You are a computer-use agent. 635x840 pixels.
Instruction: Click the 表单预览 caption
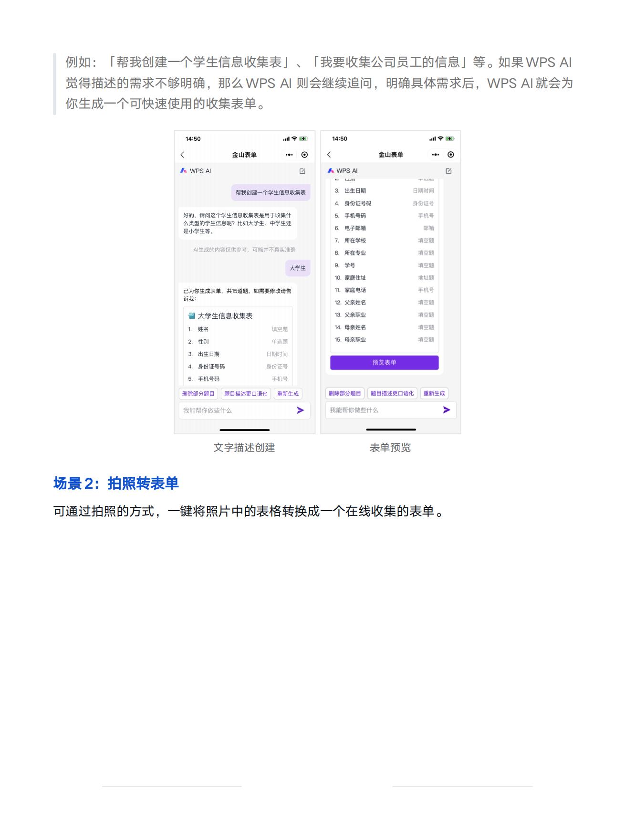tap(390, 448)
